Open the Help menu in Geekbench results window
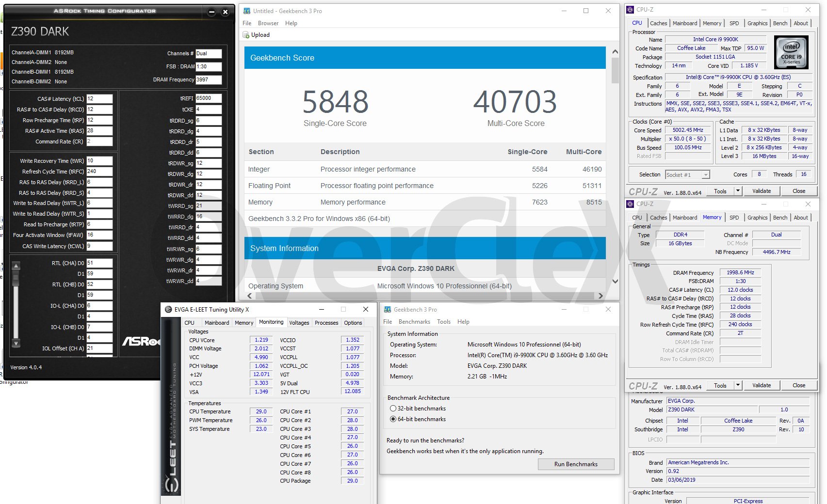 tap(291, 23)
